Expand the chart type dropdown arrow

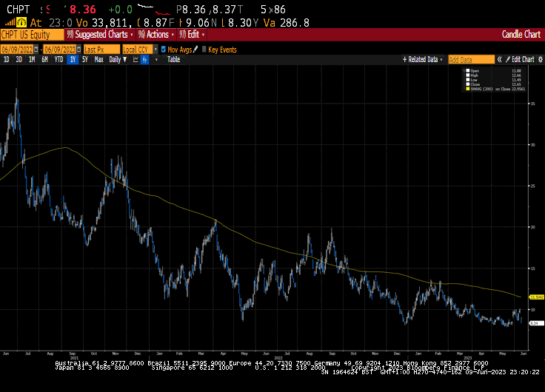[156, 60]
